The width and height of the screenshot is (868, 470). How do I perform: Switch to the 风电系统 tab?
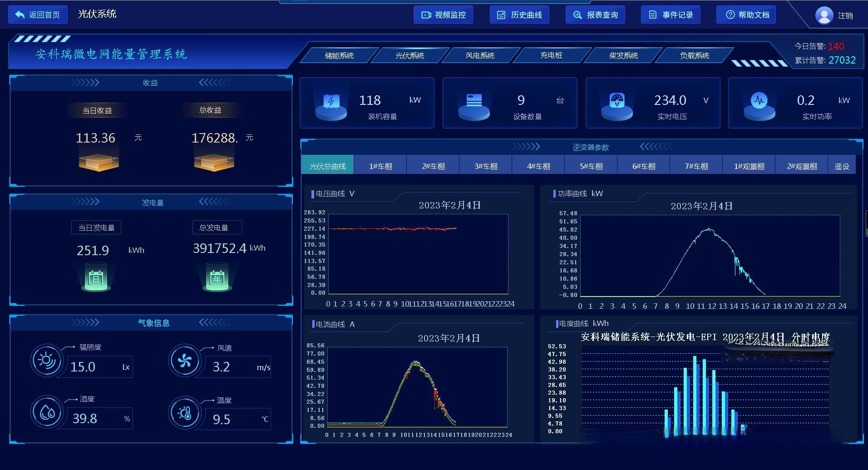click(480, 55)
